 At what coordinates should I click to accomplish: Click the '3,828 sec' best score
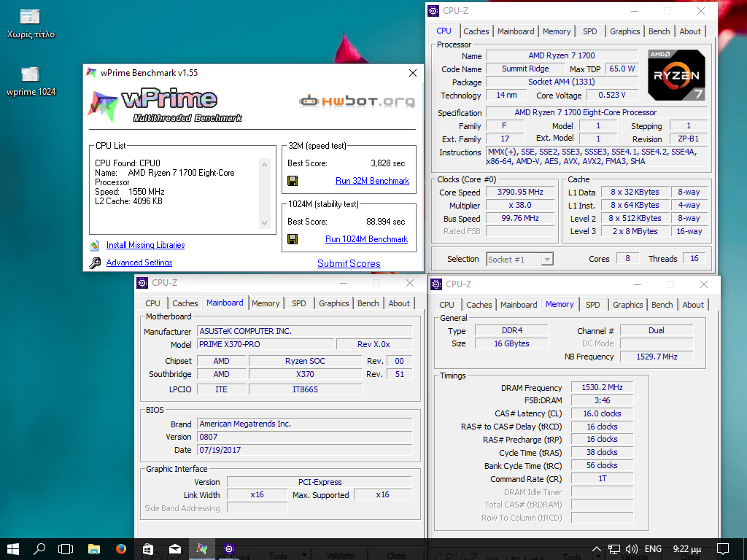pyautogui.click(x=388, y=163)
